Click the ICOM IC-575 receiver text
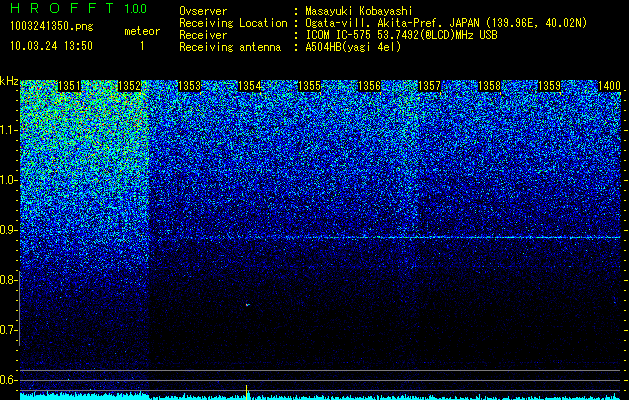 [401, 35]
